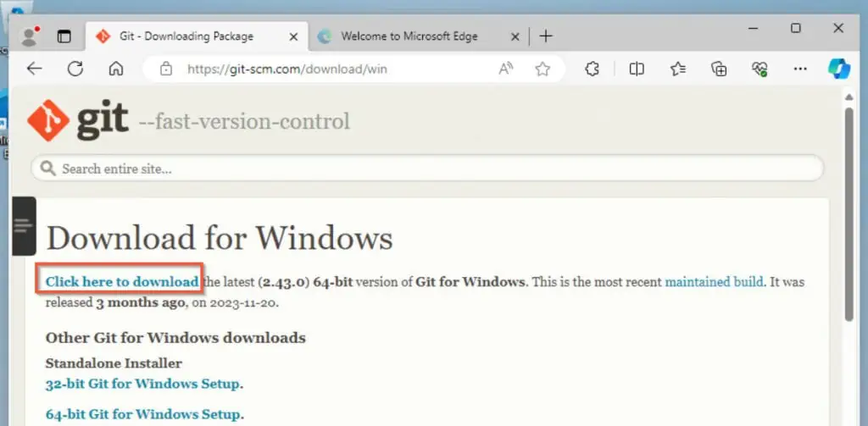Click the address bar URL
Viewport: 868px width, 426px height.
coord(287,69)
